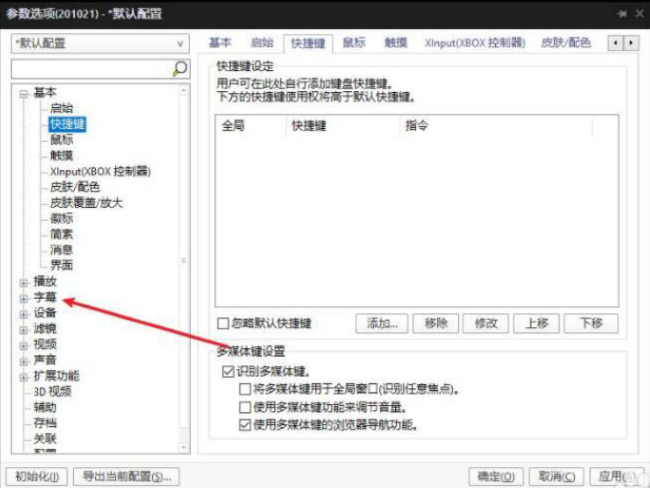Screen dimensions: 650x488
Task: Enable 忽略默认快捷键 checkbox
Action: [x=224, y=323]
